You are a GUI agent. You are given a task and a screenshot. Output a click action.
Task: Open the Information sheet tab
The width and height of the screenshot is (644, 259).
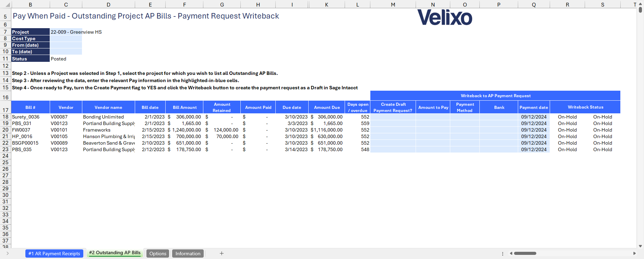[188, 254]
